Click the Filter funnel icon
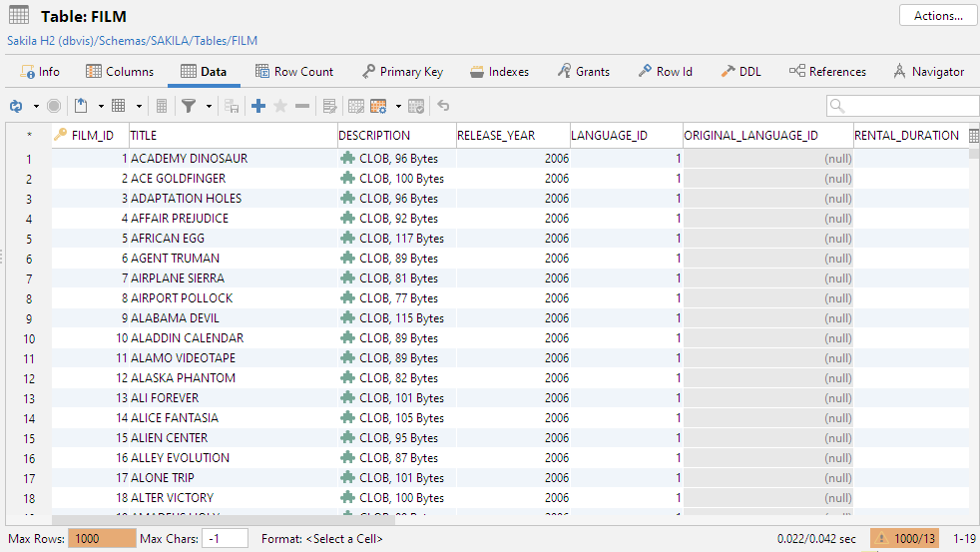980x552 pixels. tap(188, 106)
